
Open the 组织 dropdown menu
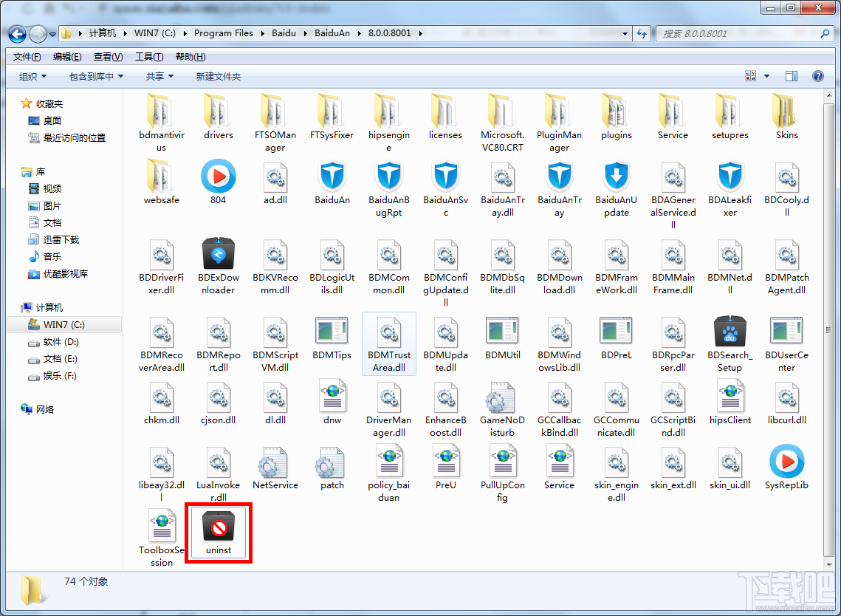[x=32, y=77]
